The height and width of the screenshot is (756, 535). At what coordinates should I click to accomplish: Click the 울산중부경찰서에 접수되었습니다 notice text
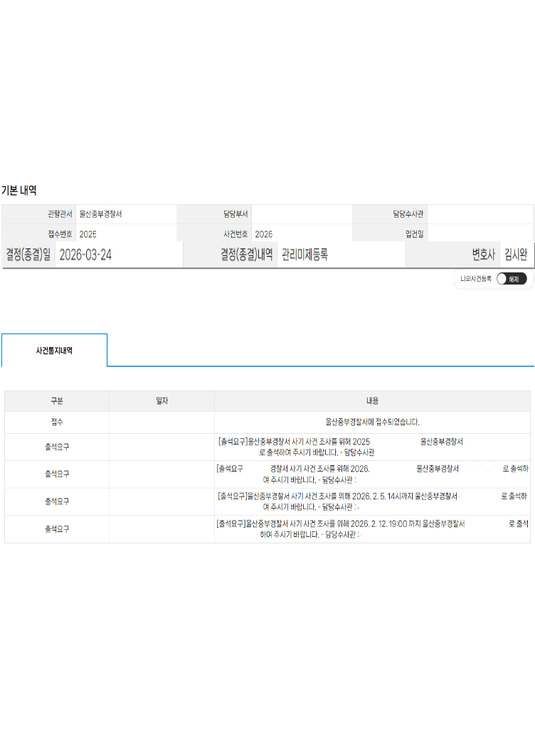click(372, 422)
